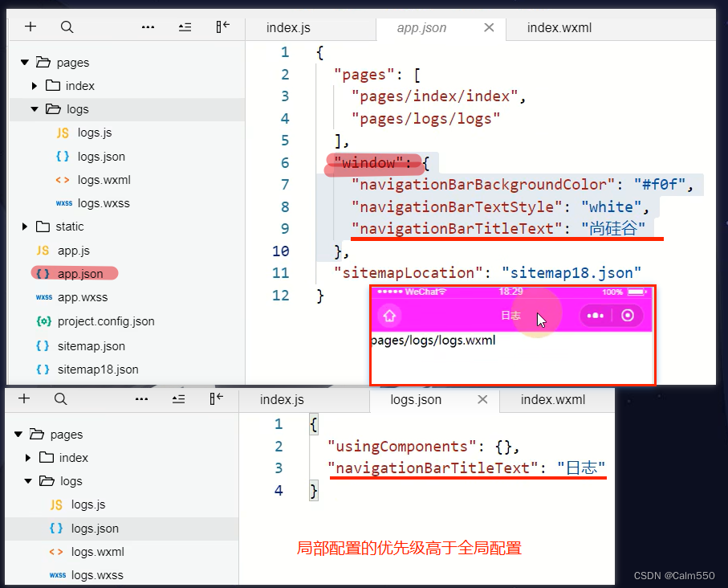The height and width of the screenshot is (588, 728).
Task: Open the three-dot capsule menu in the simulator
Action: (x=596, y=316)
